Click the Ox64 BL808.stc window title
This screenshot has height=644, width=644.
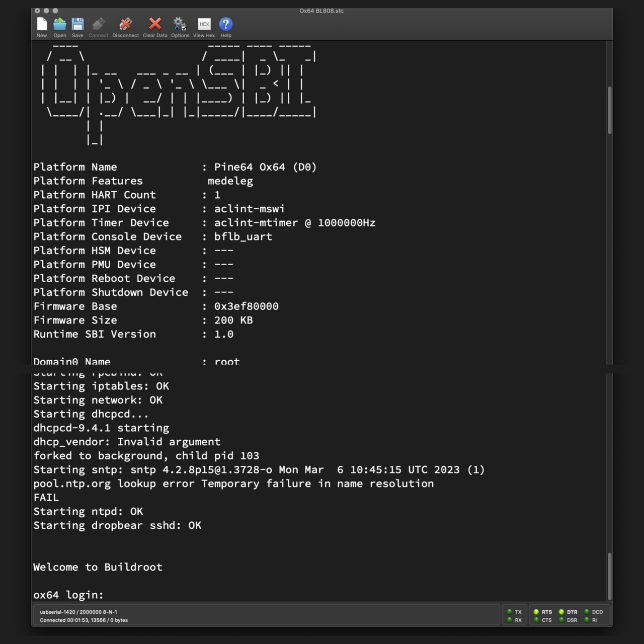tap(321, 11)
